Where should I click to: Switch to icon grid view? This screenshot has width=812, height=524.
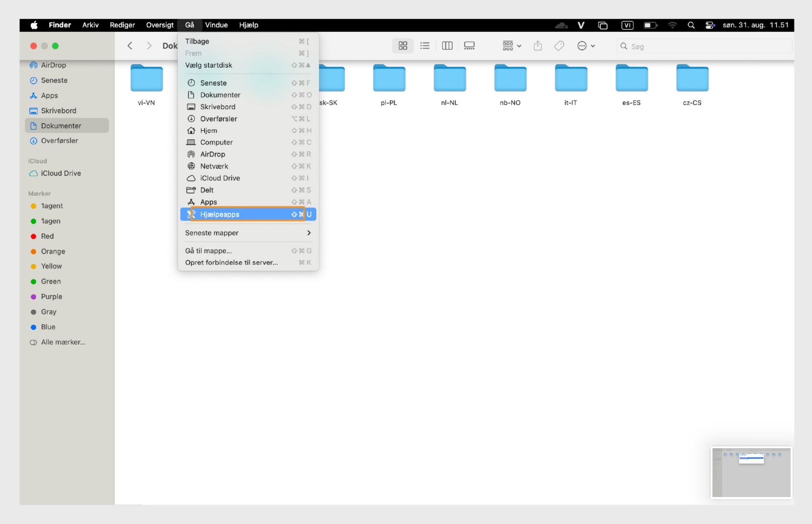coord(403,46)
